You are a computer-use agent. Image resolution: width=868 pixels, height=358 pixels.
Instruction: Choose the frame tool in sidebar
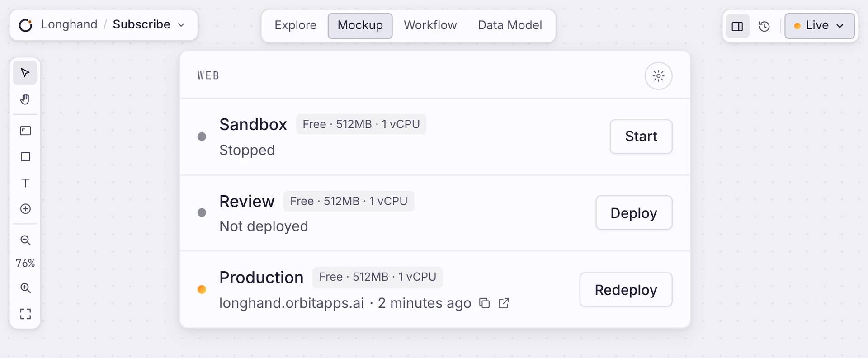25,131
